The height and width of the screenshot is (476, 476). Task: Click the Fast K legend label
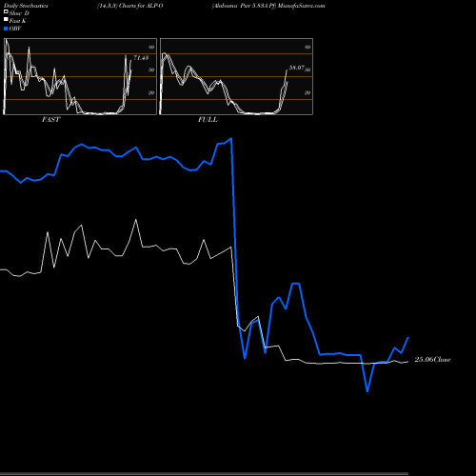pyautogui.click(x=17, y=21)
